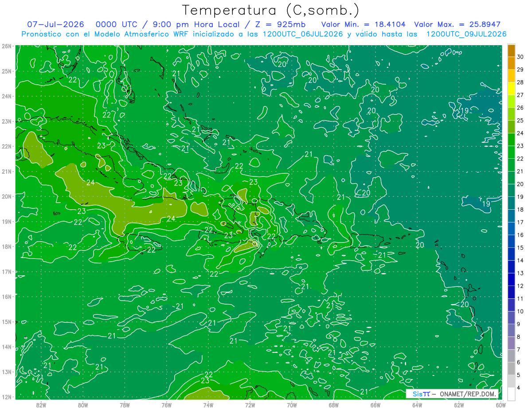
Task: Click the '23N' latitude axis label
Action: 6,121
